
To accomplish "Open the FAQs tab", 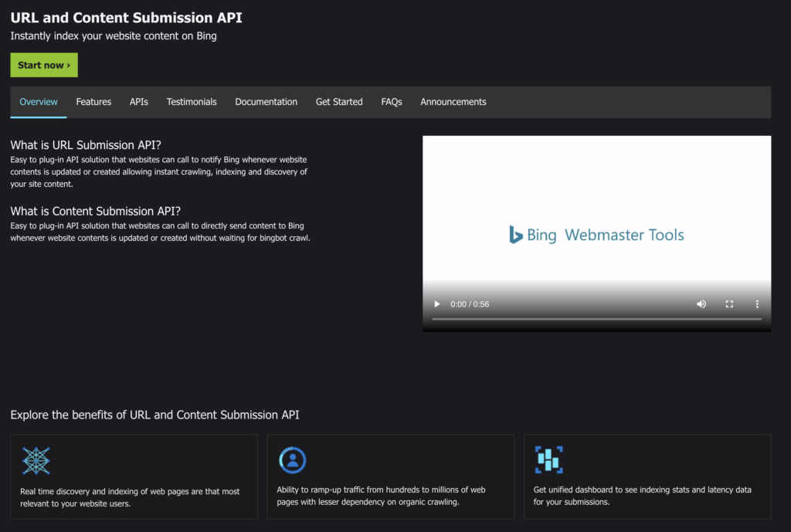I will (x=392, y=102).
